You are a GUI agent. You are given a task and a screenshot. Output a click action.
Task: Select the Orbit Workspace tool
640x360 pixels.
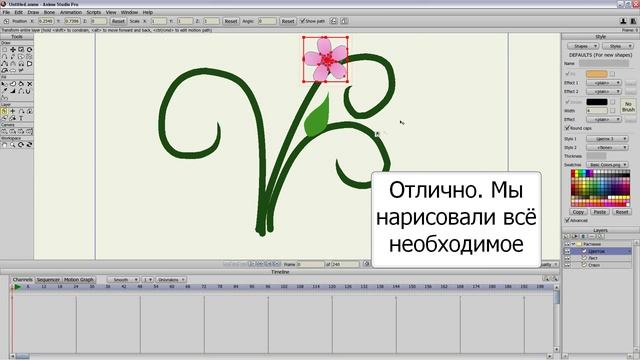click(x=29, y=145)
